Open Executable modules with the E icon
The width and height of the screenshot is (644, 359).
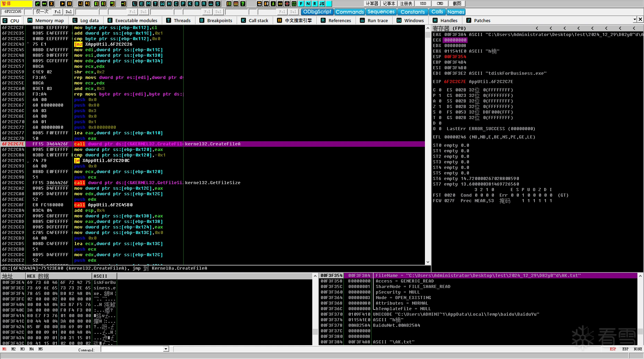(x=141, y=3)
